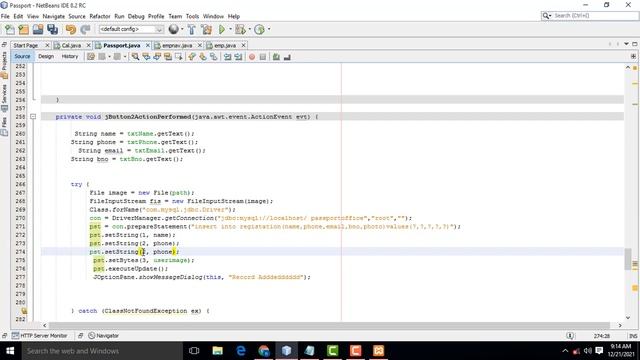Click the New Project icon

(24, 29)
